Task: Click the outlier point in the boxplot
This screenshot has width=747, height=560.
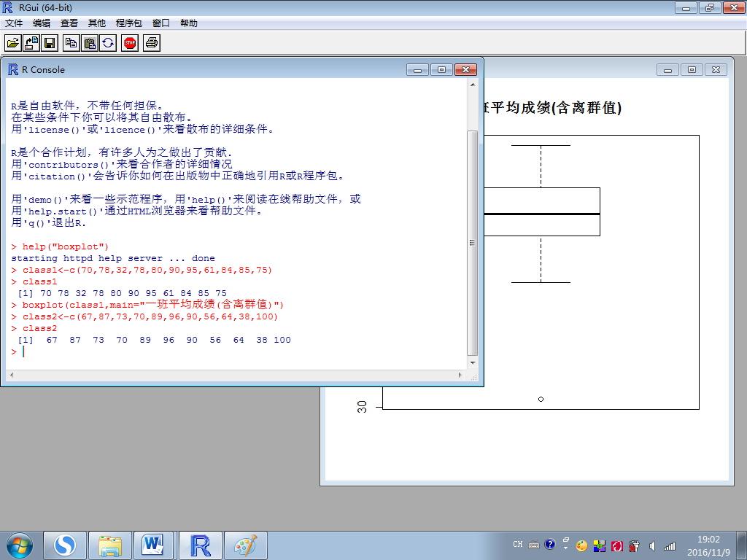Action: click(541, 399)
